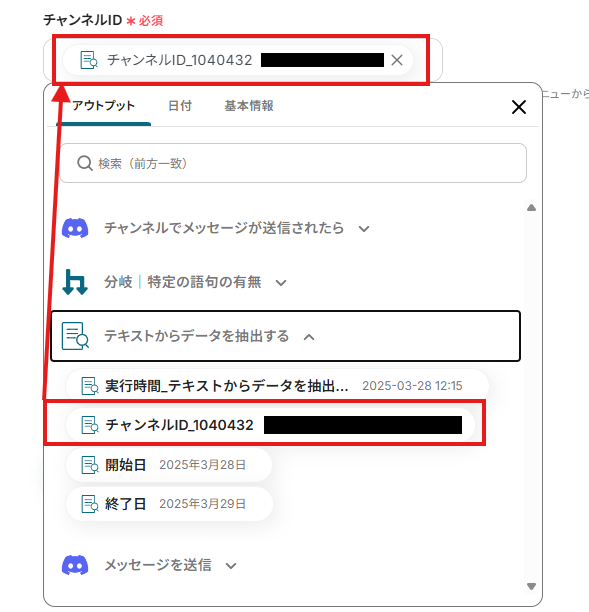Open the 基本情報 tab
Screen dimensions: 589x612
(x=249, y=106)
